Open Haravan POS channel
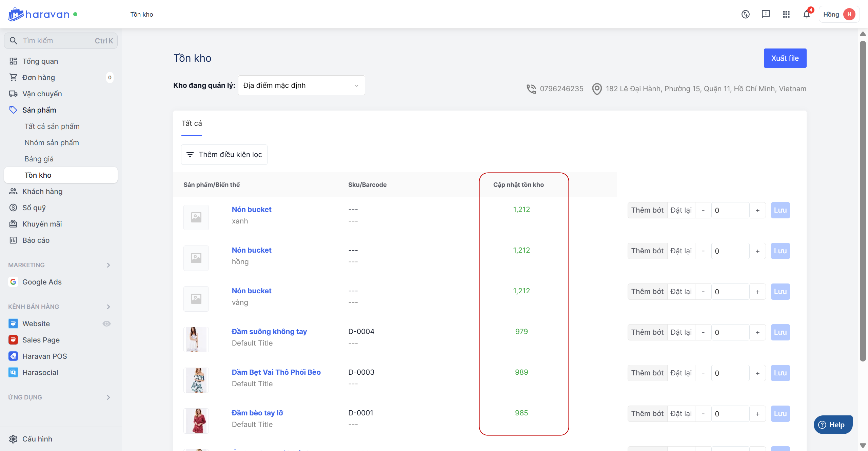868x451 pixels. click(x=44, y=356)
